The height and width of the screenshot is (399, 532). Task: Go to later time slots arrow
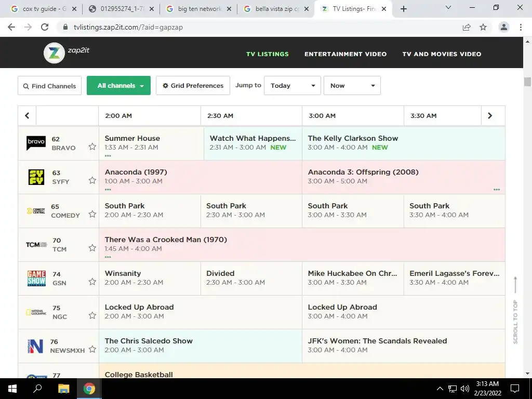(x=489, y=116)
